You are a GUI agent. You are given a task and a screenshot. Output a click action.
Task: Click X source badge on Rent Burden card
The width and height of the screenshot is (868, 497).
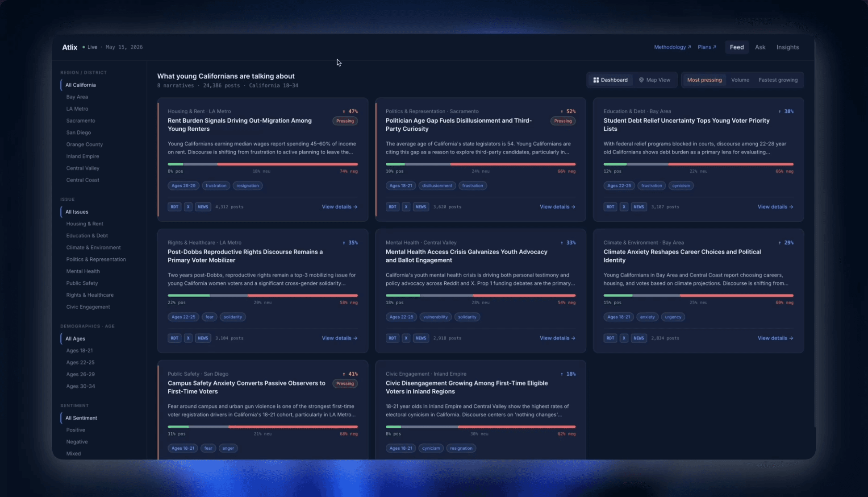click(x=188, y=207)
